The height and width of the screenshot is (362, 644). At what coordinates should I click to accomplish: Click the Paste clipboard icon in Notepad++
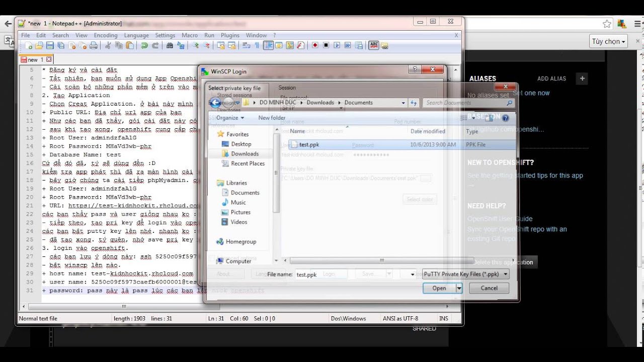(130, 45)
